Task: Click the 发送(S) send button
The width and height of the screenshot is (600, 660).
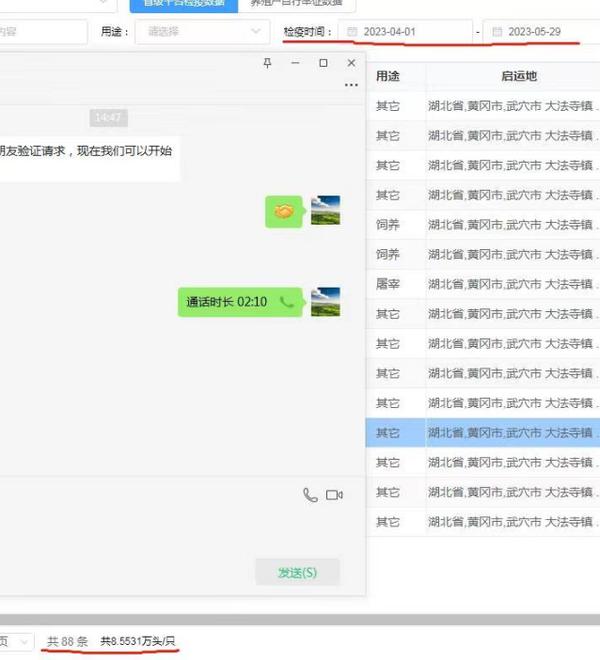Action: [297, 572]
